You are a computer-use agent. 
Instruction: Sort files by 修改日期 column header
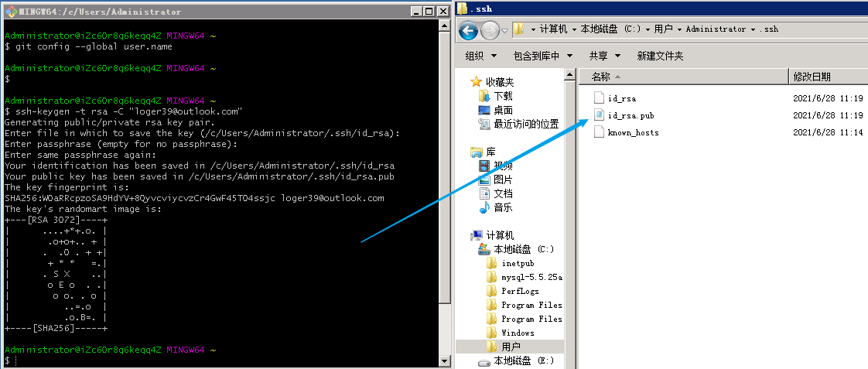pyautogui.click(x=828, y=77)
